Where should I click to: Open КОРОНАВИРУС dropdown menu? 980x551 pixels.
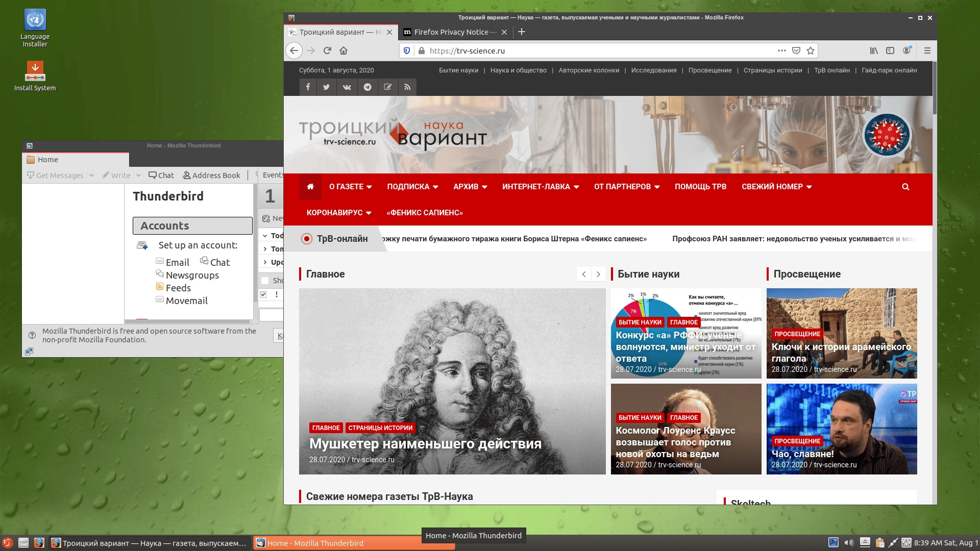point(339,213)
